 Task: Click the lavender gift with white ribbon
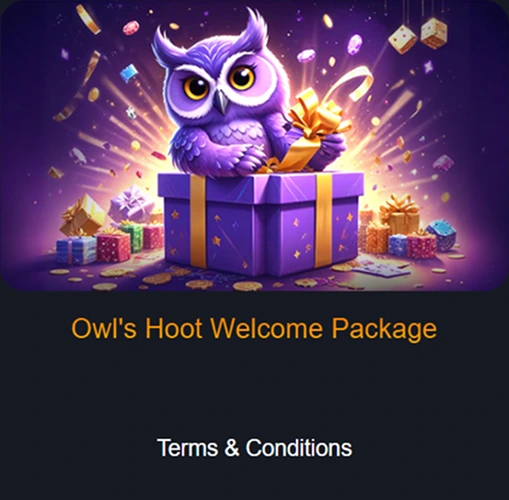click(132, 204)
